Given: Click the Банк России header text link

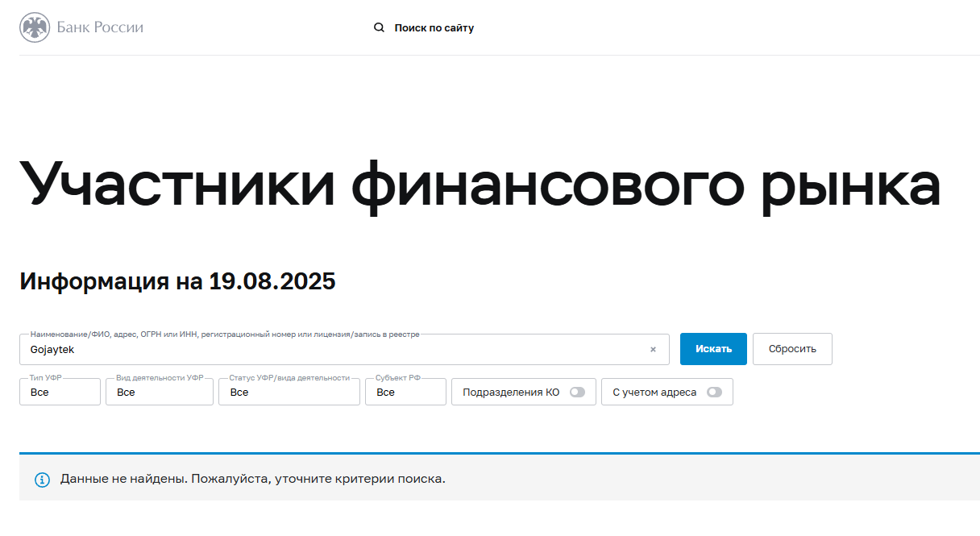Looking at the screenshot, I should click(100, 27).
